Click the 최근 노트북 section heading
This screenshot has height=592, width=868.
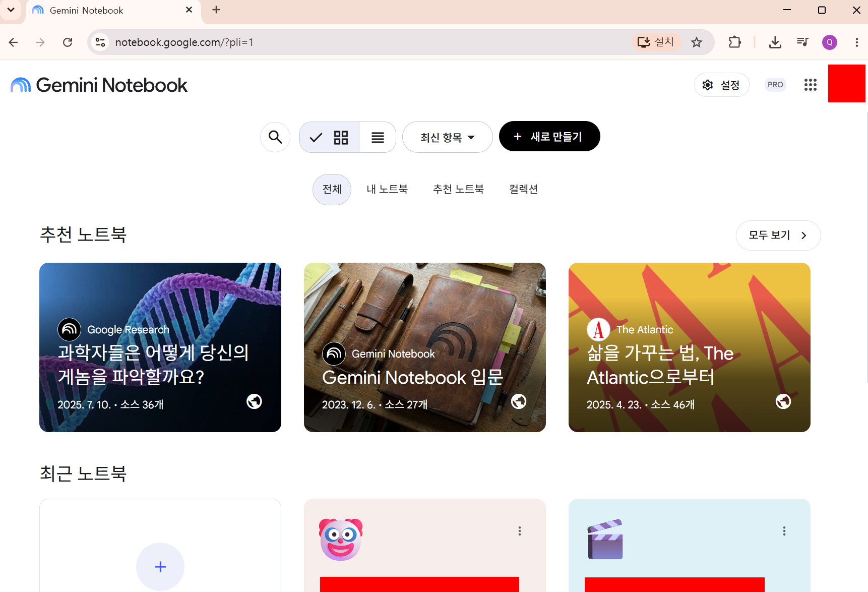(83, 473)
